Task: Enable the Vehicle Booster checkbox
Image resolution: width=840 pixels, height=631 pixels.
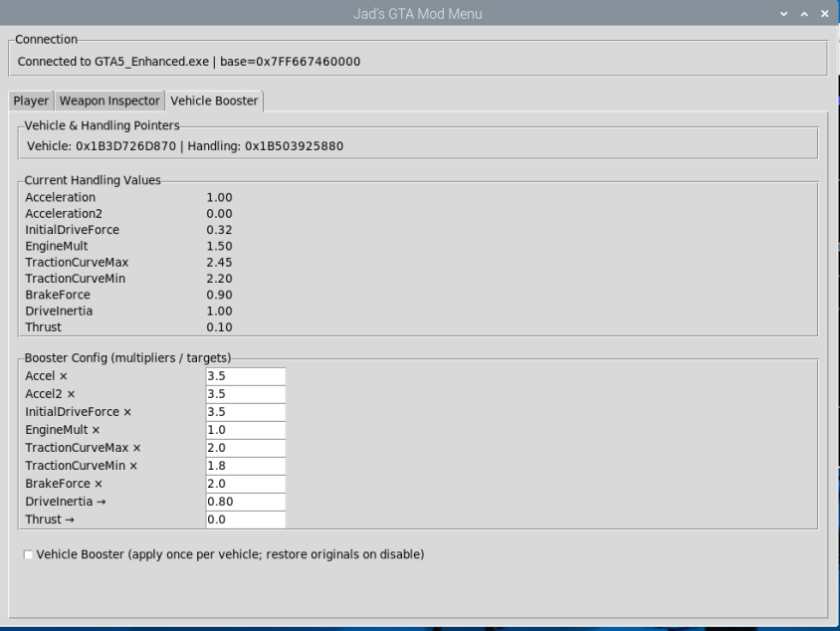Action: (28, 555)
